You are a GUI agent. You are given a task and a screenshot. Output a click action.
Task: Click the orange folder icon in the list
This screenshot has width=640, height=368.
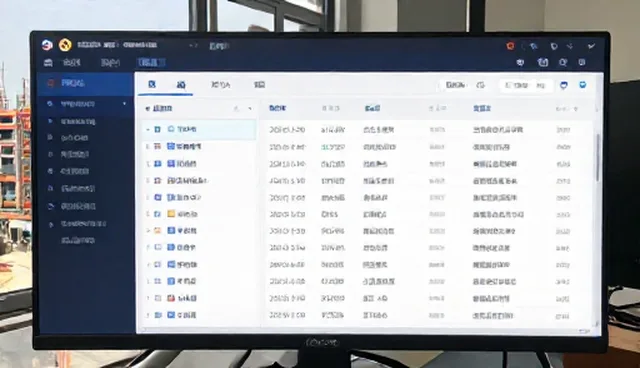[171, 214]
